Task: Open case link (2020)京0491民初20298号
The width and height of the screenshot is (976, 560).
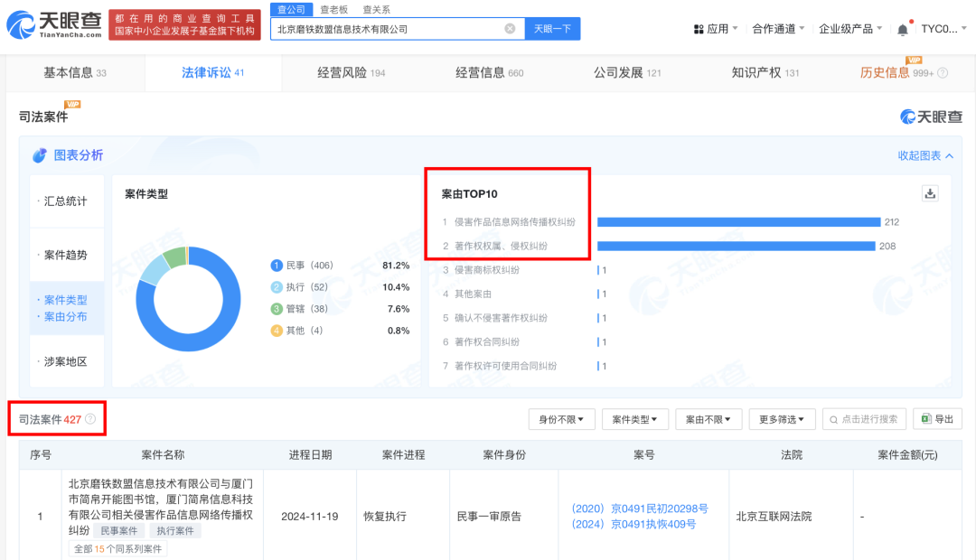Action: pos(640,509)
